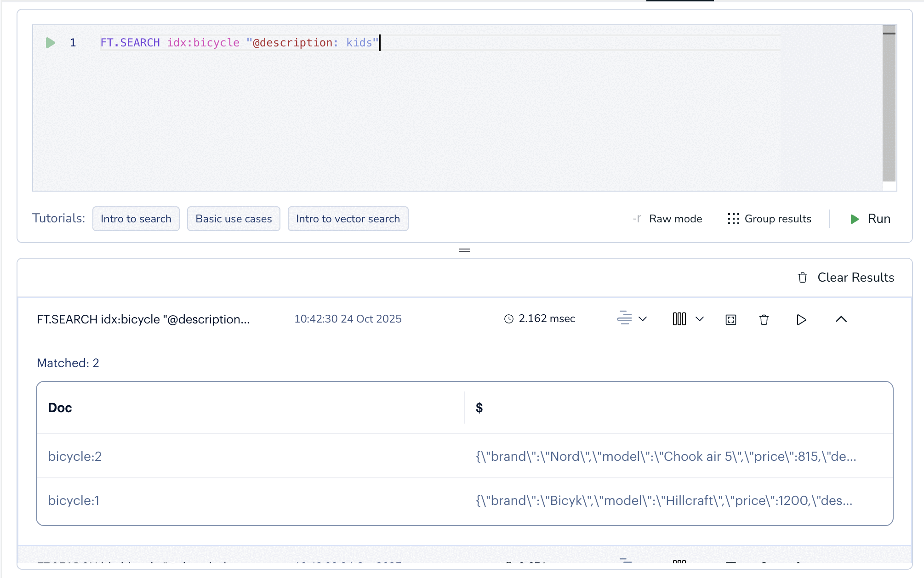Screen dimensions: 924x578
Task: Open the Basic use cases tutorial
Action: (x=234, y=219)
